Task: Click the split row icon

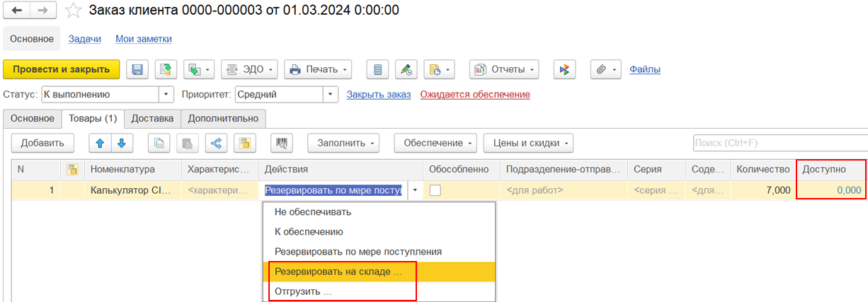Action: [216, 143]
